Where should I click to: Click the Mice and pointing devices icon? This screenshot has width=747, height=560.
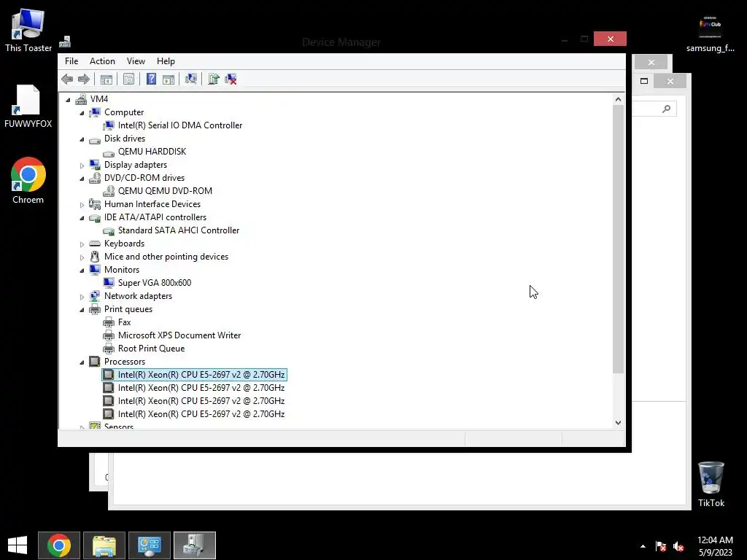95,256
